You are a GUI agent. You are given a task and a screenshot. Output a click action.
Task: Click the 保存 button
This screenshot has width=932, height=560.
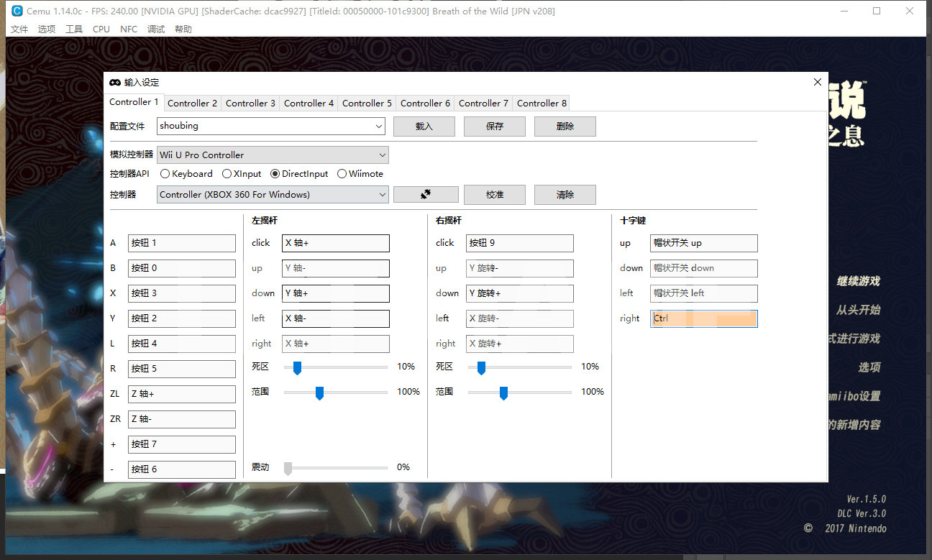(495, 127)
